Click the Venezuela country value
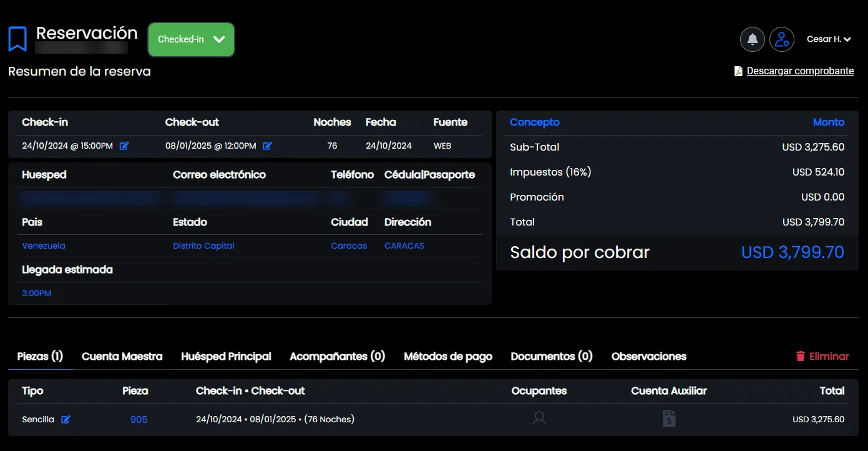Viewport: 868px width, 451px height. (44, 245)
